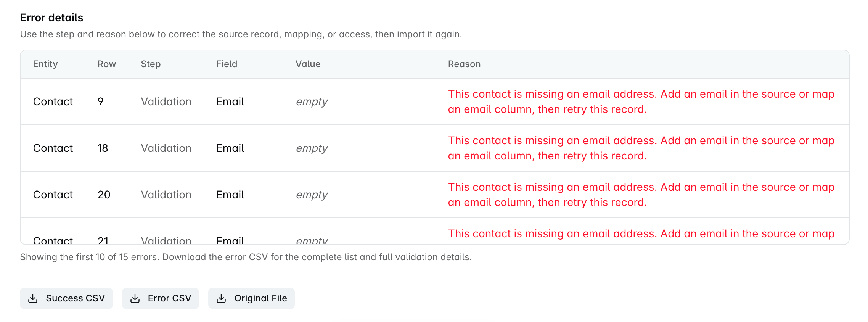This screenshot has height=322, width=868.
Task: Select the Contact row 20 entry
Action: click(x=435, y=195)
